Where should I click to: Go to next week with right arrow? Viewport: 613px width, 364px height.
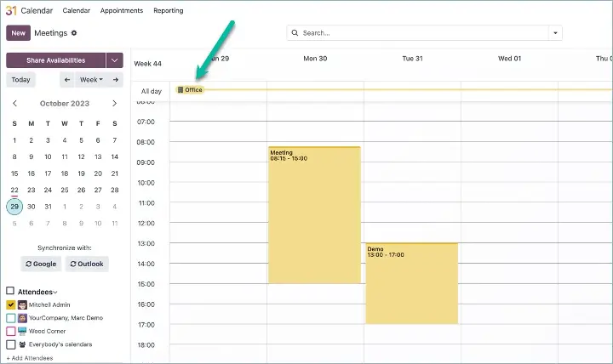coord(116,79)
